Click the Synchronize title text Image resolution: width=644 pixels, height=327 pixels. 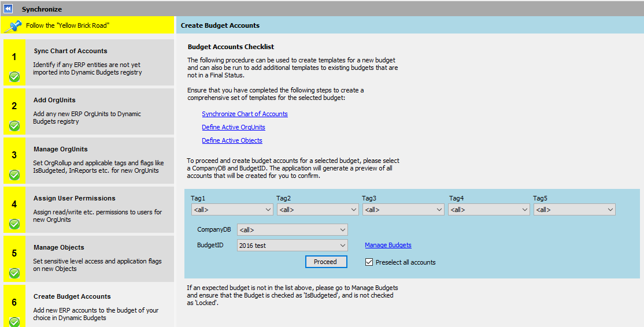click(42, 9)
